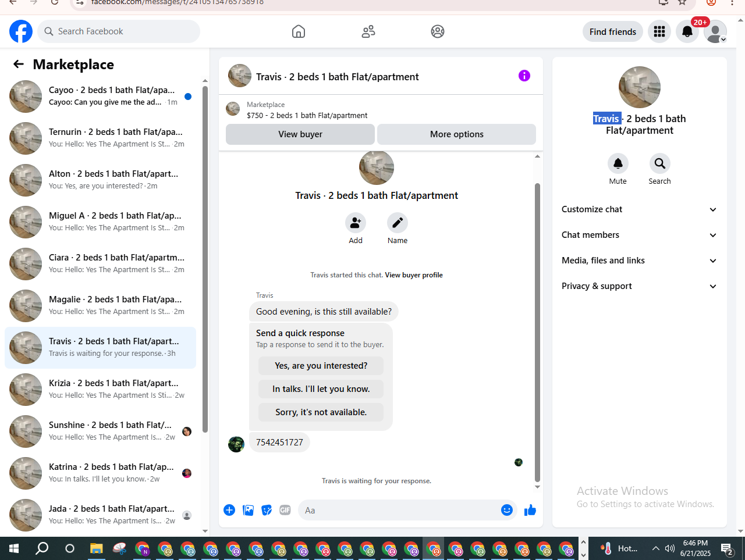Send quick reply 'Yes, are you interested?'
745x560 pixels.
[321, 366]
